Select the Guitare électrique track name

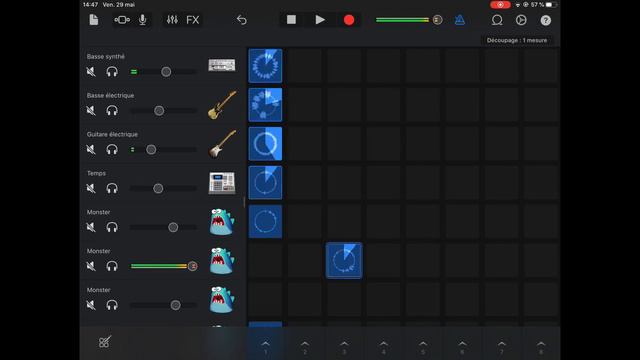[x=112, y=134]
